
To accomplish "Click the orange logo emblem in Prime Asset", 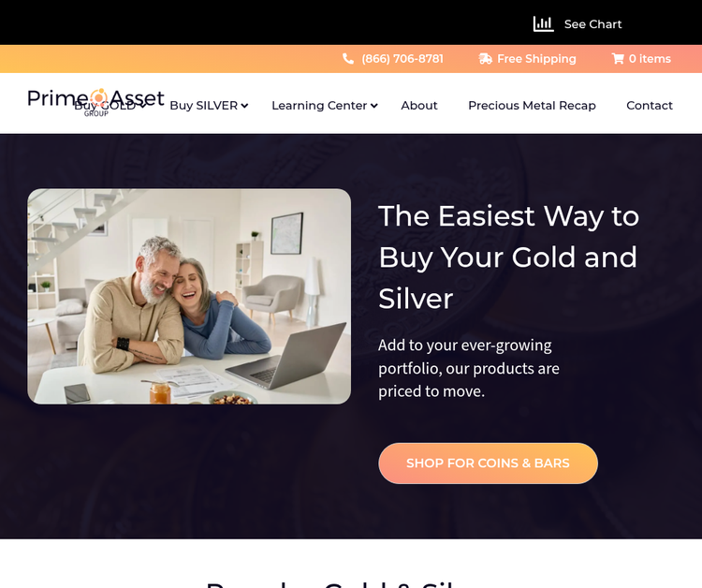I will tap(98, 97).
